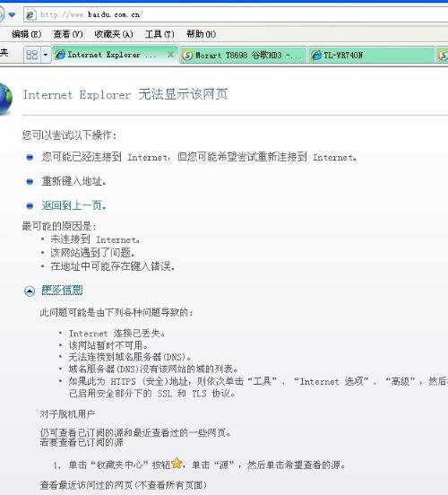Click the partially visible rightmost tab

point(443,56)
